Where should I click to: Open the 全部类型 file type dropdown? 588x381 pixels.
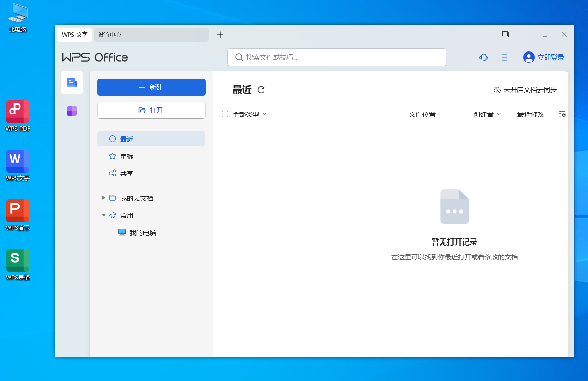[250, 114]
